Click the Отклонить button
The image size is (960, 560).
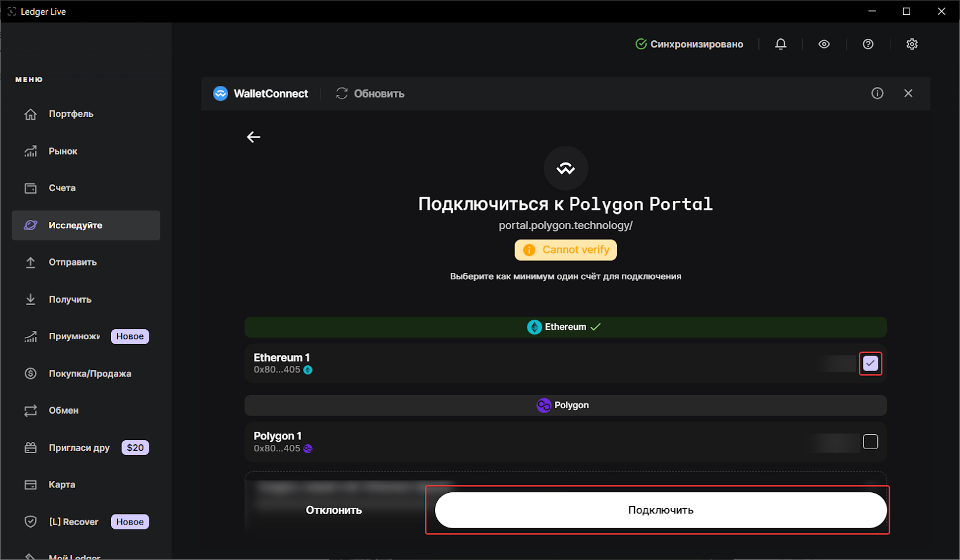334,510
